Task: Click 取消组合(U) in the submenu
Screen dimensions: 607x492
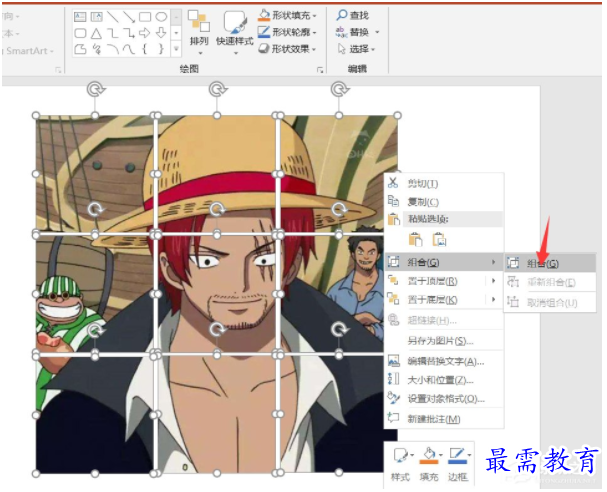Action: [x=550, y=302]
